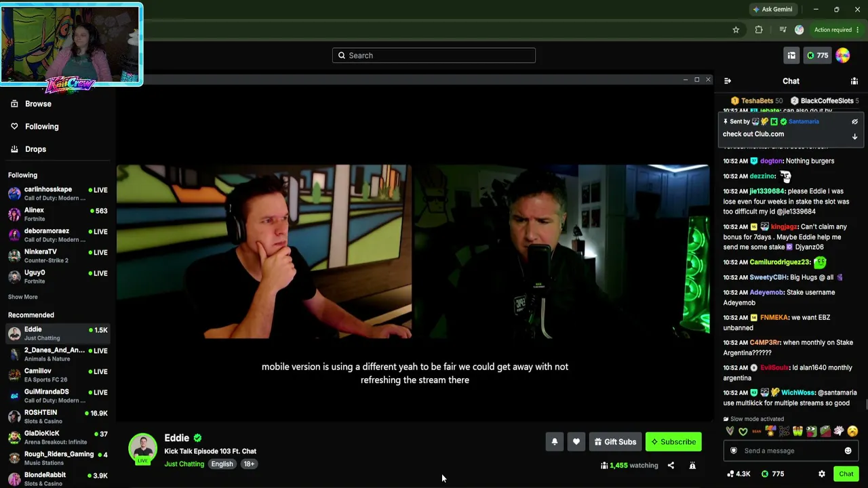Send the BEAN quick emote
868x488 pixels.
tap(757, 431)
